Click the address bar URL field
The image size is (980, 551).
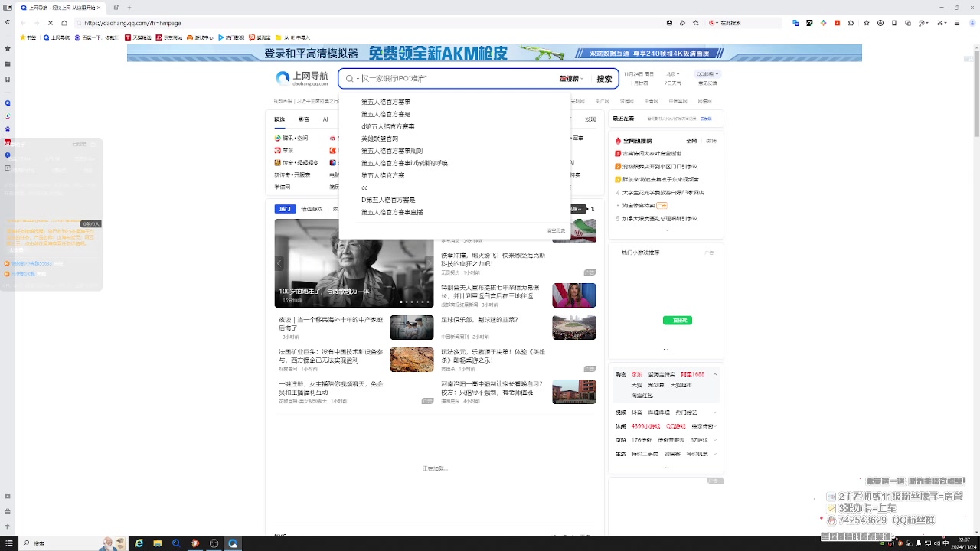367,23
